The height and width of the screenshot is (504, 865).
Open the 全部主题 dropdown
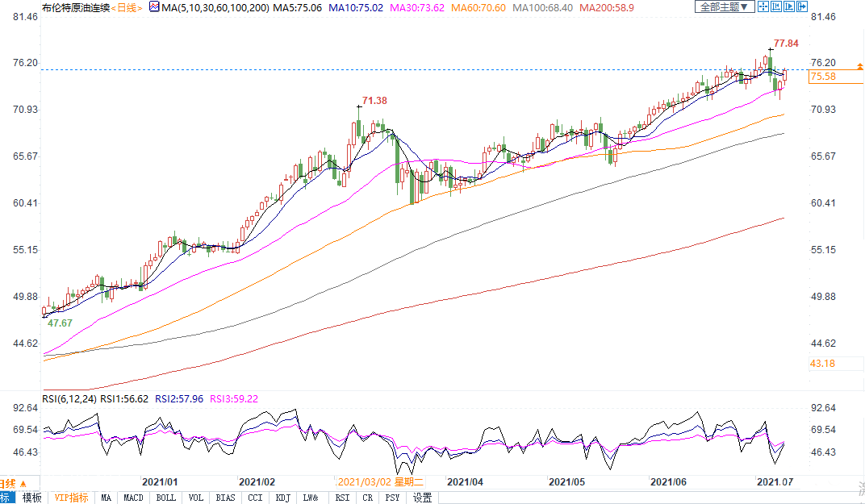click(724, 7)
